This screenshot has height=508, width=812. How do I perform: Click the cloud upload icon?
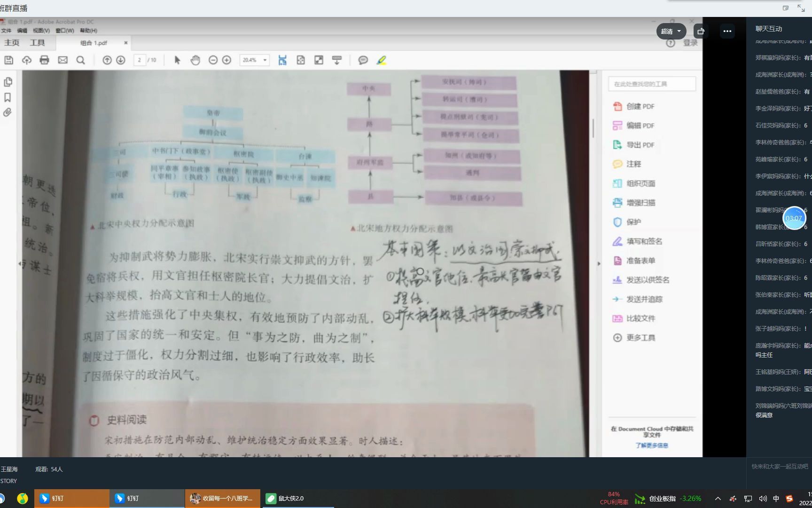pos(27,60)
